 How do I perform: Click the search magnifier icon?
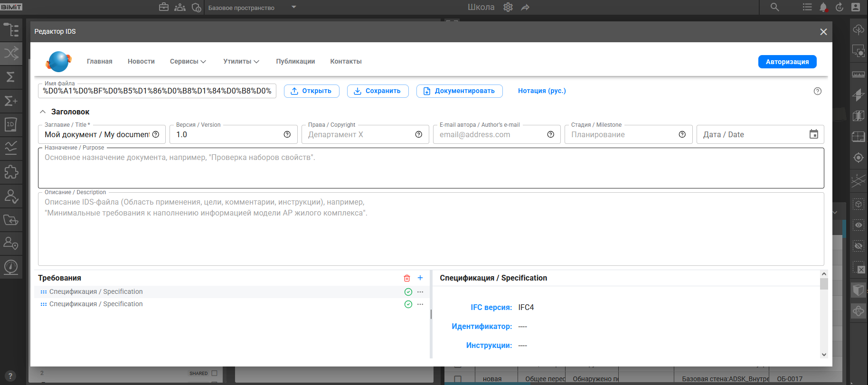pos(775,7)
